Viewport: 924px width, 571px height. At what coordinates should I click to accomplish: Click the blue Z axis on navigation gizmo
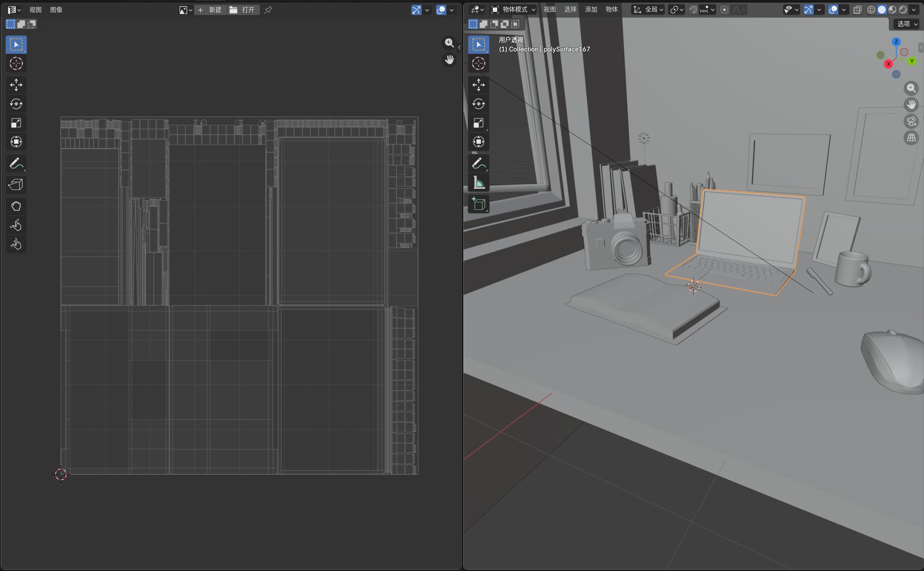pos(896,42)
